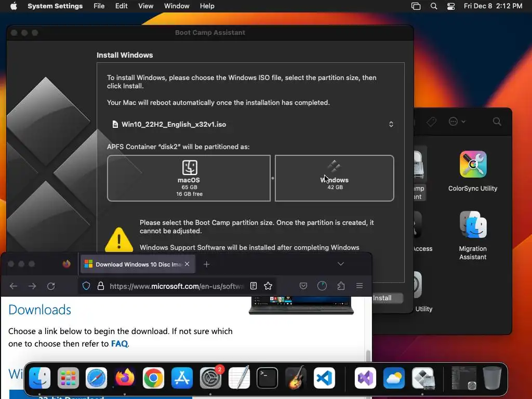Open the Window menu
The width and height of the screenshot is (532, 399).
[x=177, y=6]
